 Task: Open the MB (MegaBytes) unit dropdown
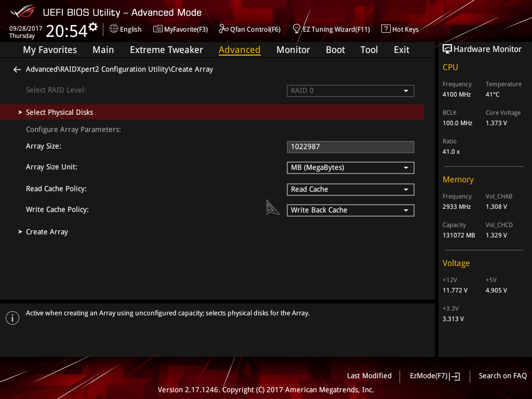pos(351,168)
